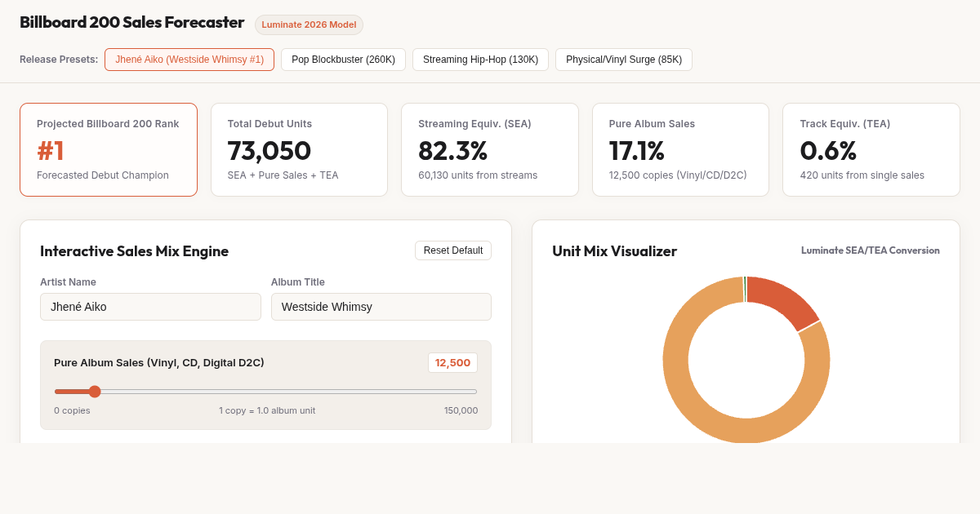Click the 12,500 pure sales value box
The image size is (980, 514).
point(452,363)
